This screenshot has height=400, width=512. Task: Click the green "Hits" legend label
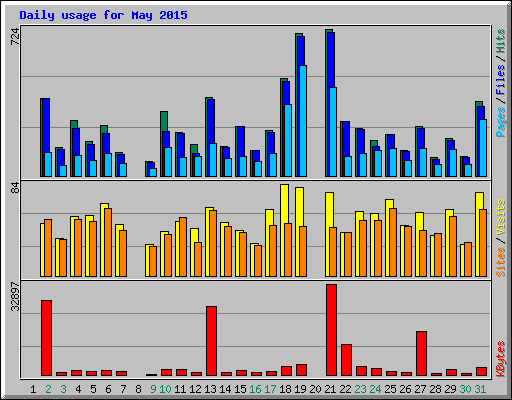pyautogui.click(x=500, y=41)
